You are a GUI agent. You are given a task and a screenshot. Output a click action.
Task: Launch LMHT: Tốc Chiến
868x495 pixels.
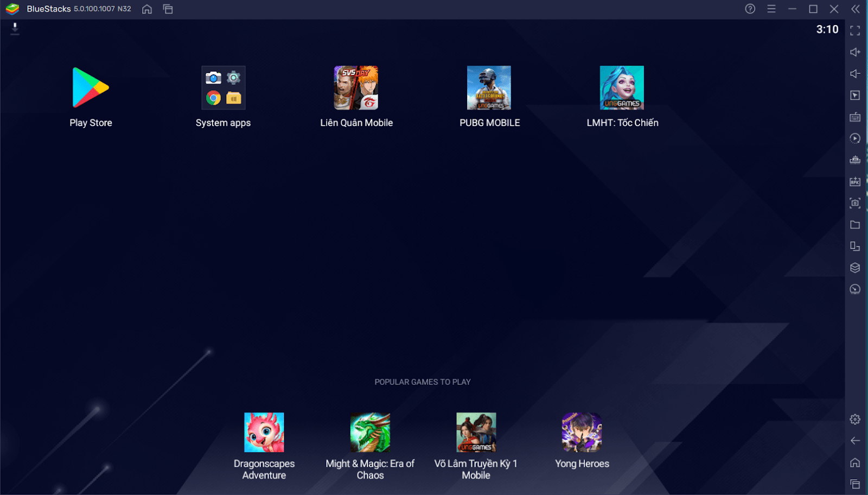622,88
